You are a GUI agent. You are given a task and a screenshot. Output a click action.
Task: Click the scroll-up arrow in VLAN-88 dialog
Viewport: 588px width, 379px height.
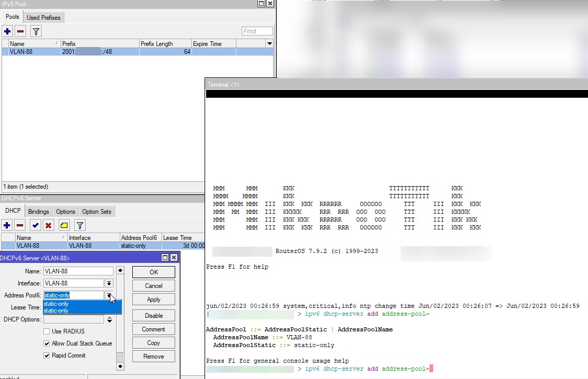click(x=120, y=270)
